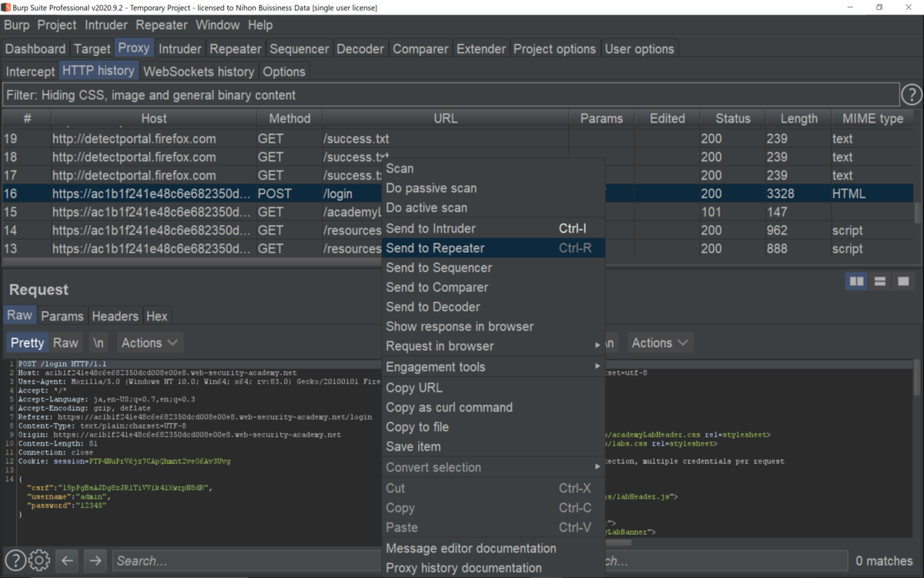Sort history by Status column header
Screen dimensions: 924x578
732,119
